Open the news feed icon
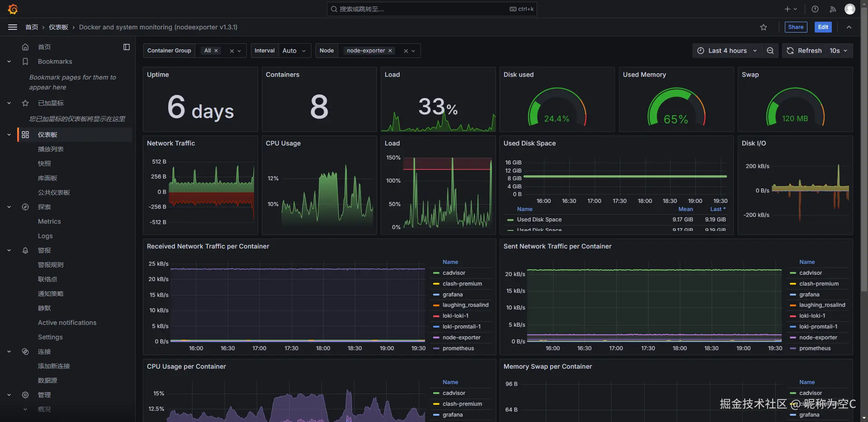The width and height of the screenshot is (868, 422). pyautogui.click(x=833, y=9)
